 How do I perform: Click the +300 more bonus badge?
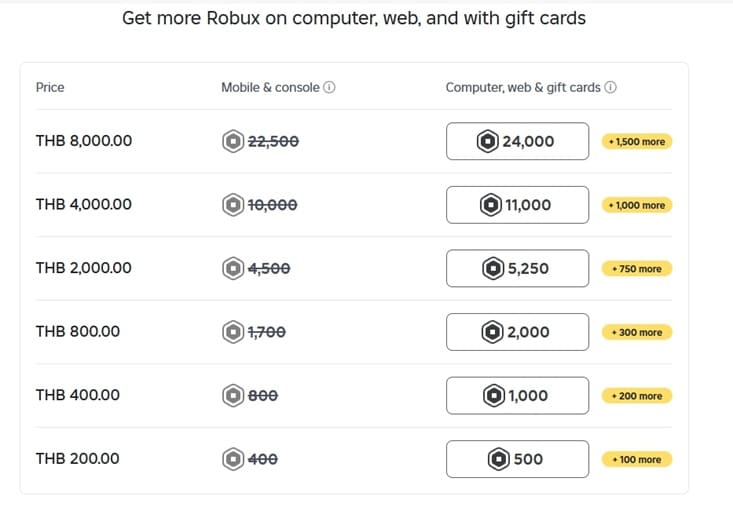637,332
